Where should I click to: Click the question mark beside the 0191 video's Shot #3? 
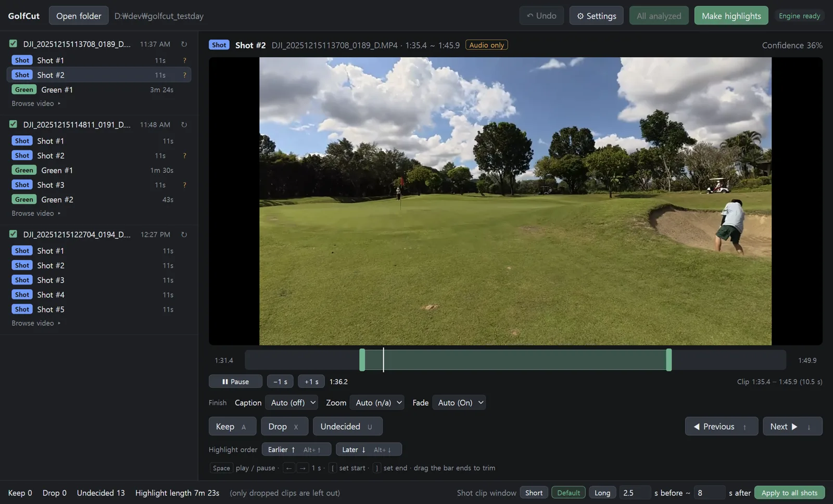tap(184, 185)
